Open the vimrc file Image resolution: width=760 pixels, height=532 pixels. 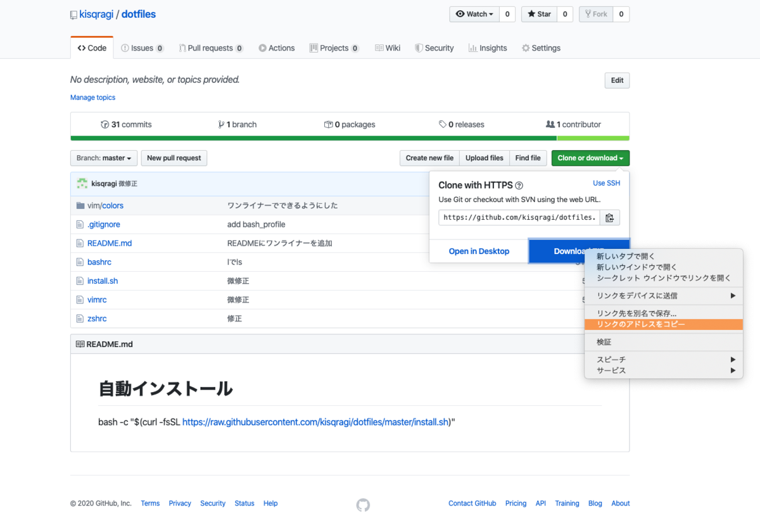97,300
